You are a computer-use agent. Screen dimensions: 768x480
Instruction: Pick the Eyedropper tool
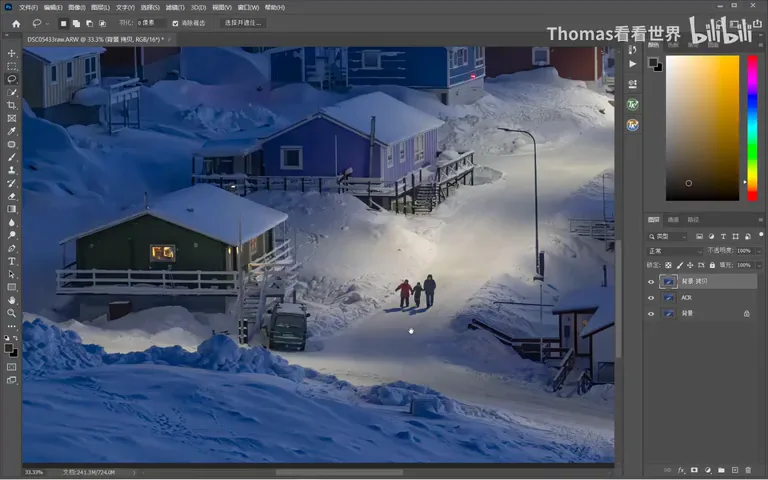pos(12,131)
